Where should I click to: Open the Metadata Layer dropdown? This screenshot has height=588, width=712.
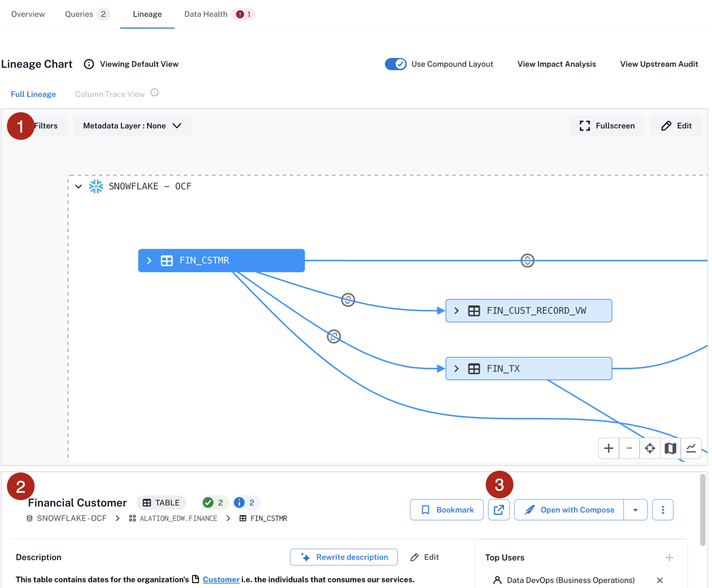133,126
